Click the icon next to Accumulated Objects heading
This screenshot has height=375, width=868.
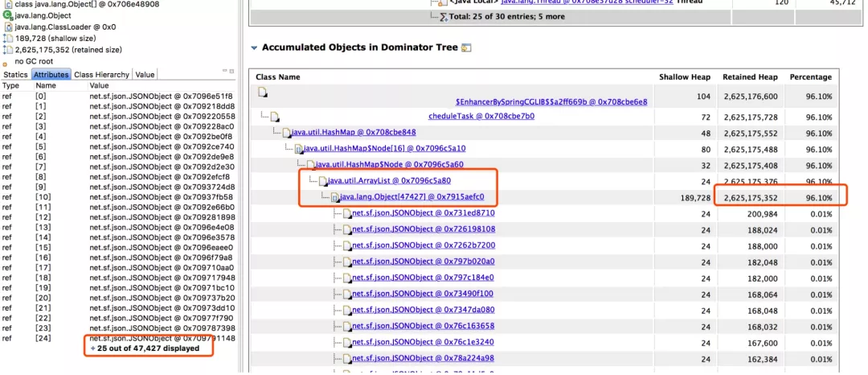(x=466, y=47)
